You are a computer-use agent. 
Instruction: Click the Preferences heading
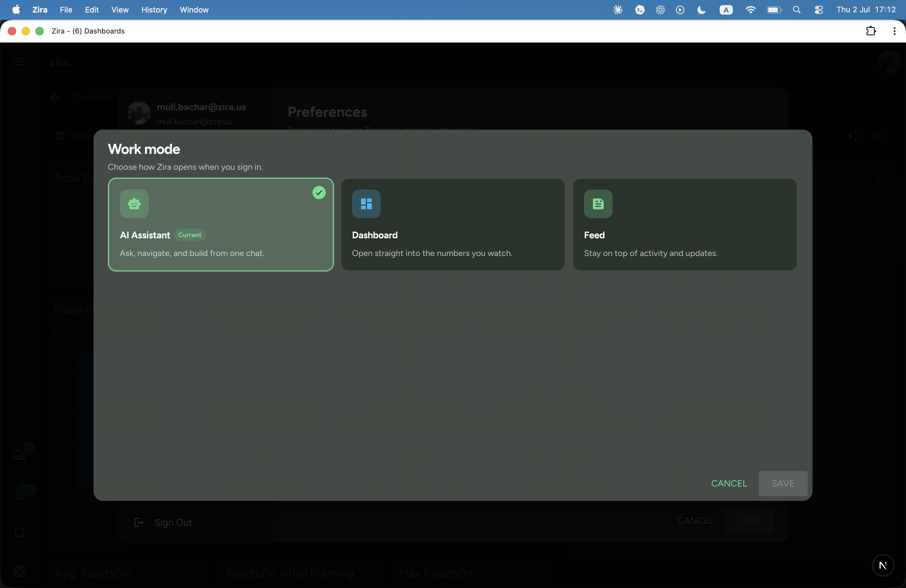327,112
